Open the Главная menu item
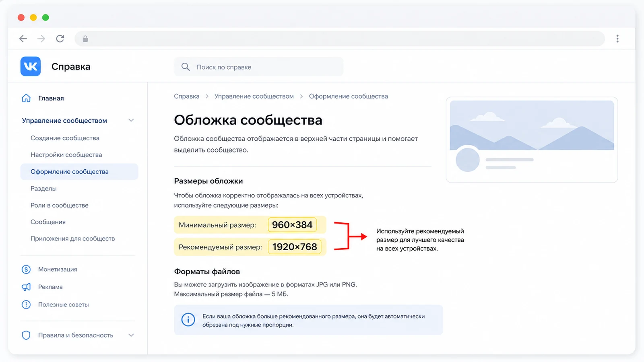Image resolution: width=644 pixels, height=362 pixels. click(51, 98)
